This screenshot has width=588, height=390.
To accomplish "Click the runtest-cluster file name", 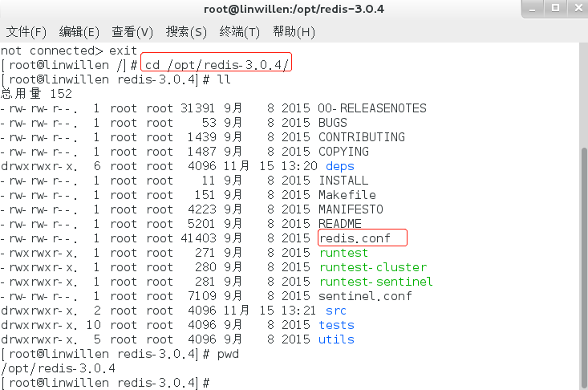I will tap(373, 267).
